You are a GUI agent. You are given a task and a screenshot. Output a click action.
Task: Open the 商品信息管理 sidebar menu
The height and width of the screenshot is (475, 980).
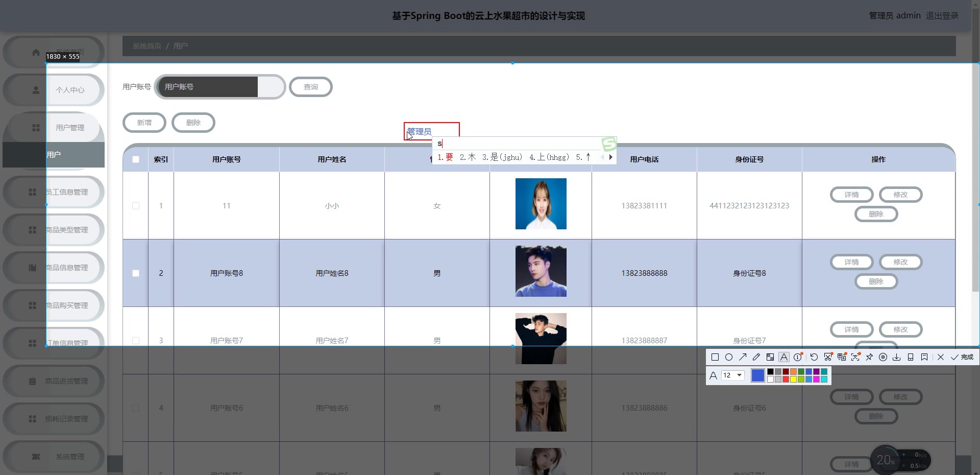point(54,268)
